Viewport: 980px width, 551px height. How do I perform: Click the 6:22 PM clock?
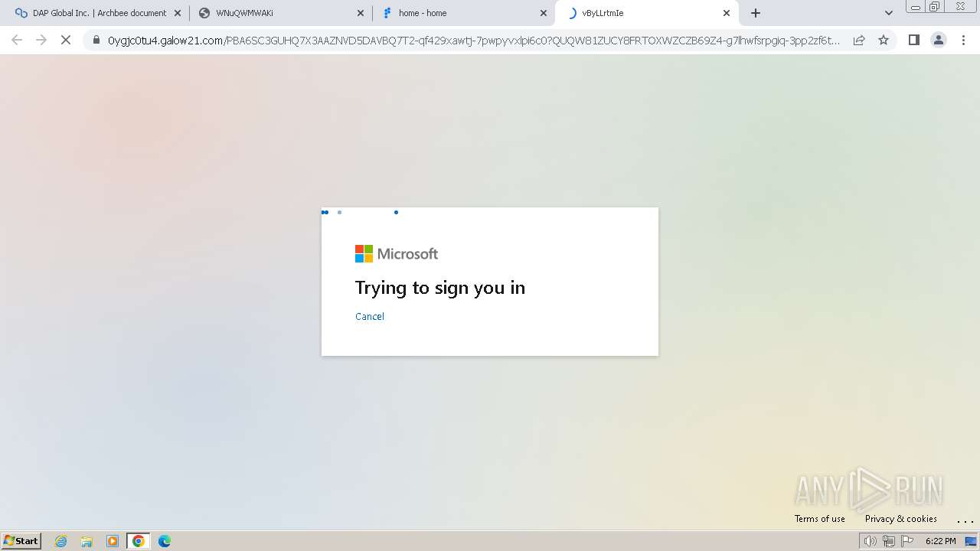[941, 541]
